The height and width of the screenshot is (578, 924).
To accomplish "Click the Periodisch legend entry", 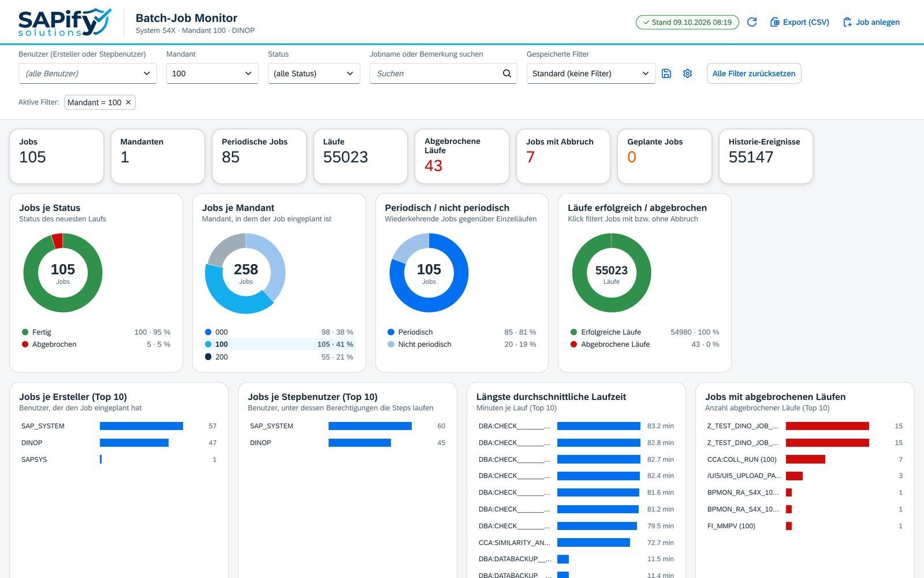I will pos(462,332).
